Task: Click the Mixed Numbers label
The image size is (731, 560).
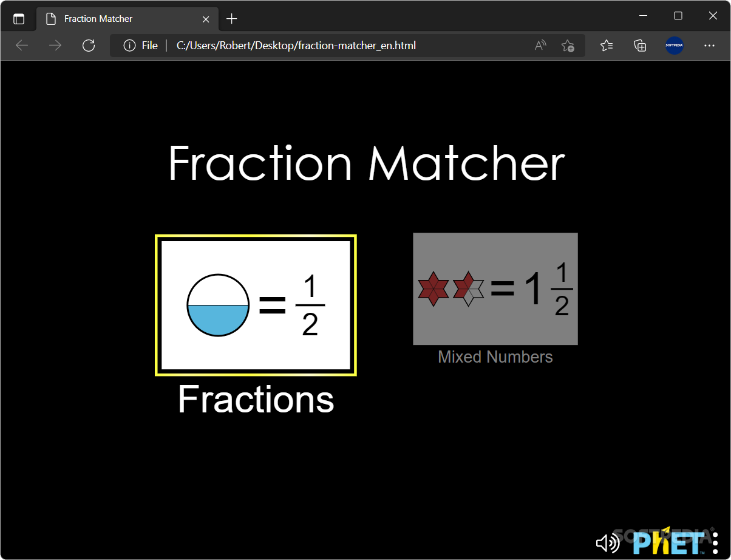Action: pos(495,357)
